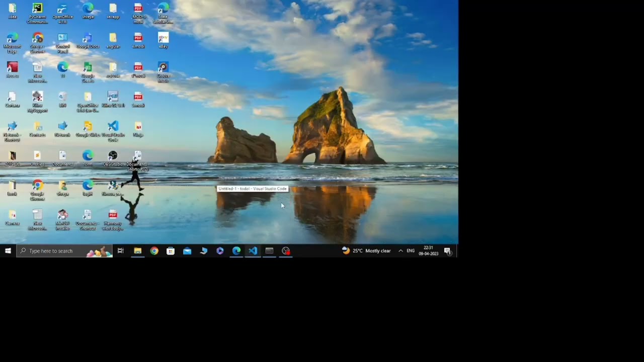The height and width of the screenshot is (362, 644).
Task: Select the Ninja folder icon
Action: (138, 129)
